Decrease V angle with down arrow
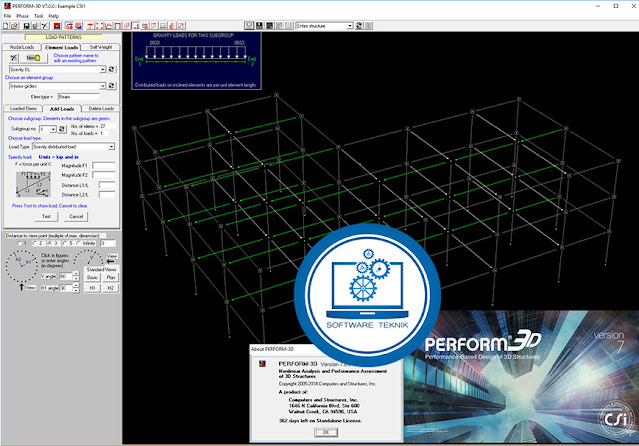 [76, 279]
